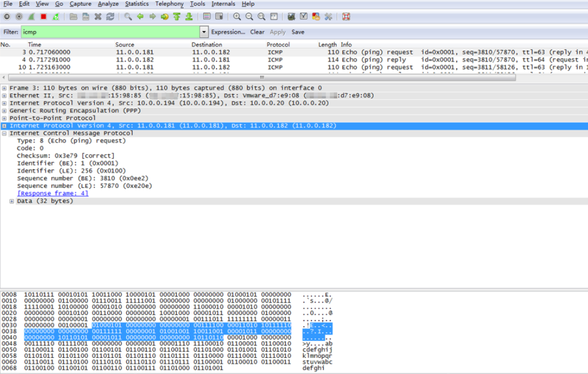Open the Analyze menu
The height and width of the screenshot is (374, 588).
(108, 4)
